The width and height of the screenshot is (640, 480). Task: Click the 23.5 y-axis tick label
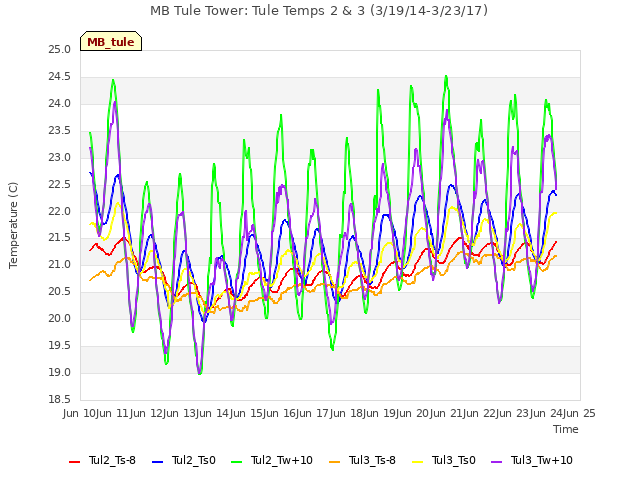pos(60,131)
